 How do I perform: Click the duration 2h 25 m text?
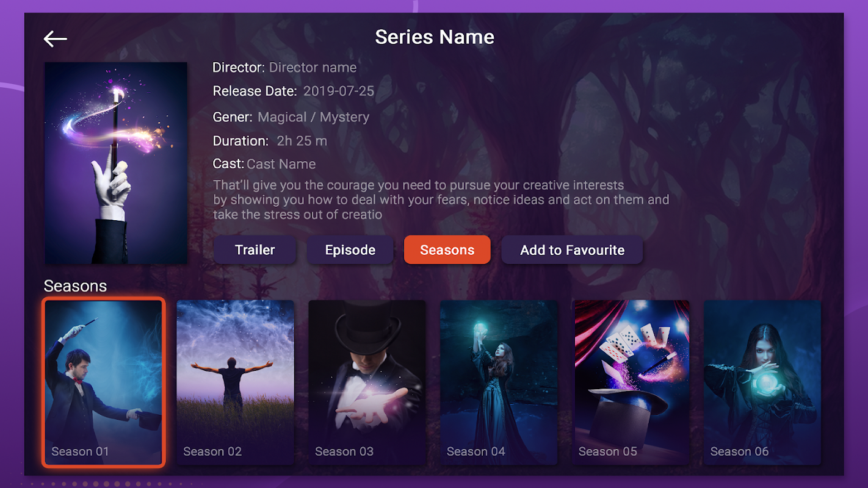[x=302, y=141]
